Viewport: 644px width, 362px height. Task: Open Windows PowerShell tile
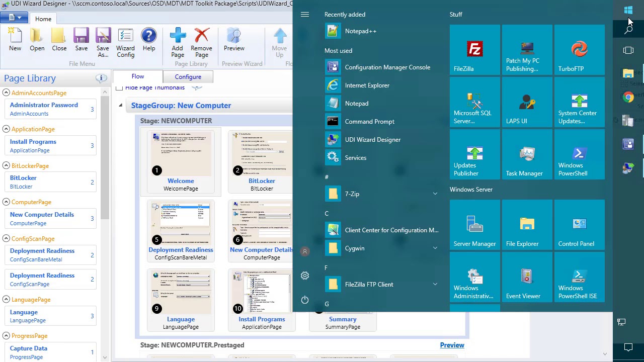[580, 155]
